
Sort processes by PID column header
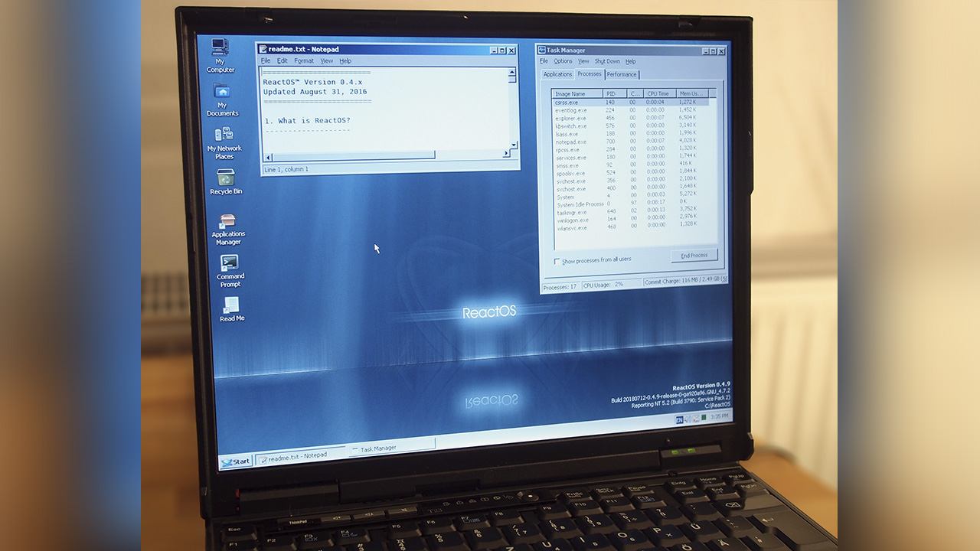tap(615, 93)
